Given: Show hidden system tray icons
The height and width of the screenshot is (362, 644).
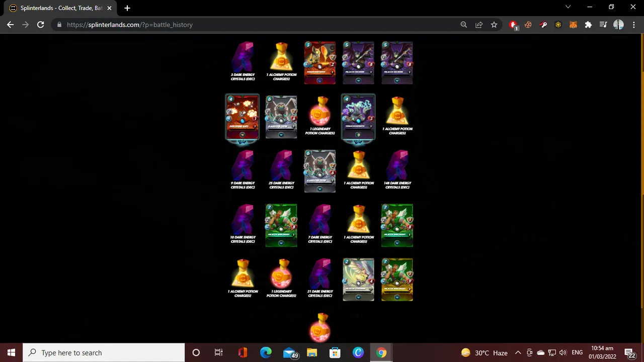Looking at the screenshot, I should pos(518,352).
